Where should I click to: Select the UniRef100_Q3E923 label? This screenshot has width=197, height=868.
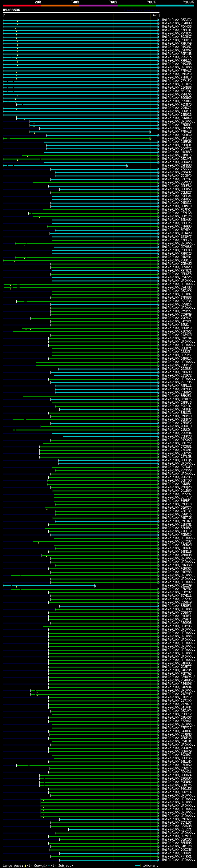(177, 115)
